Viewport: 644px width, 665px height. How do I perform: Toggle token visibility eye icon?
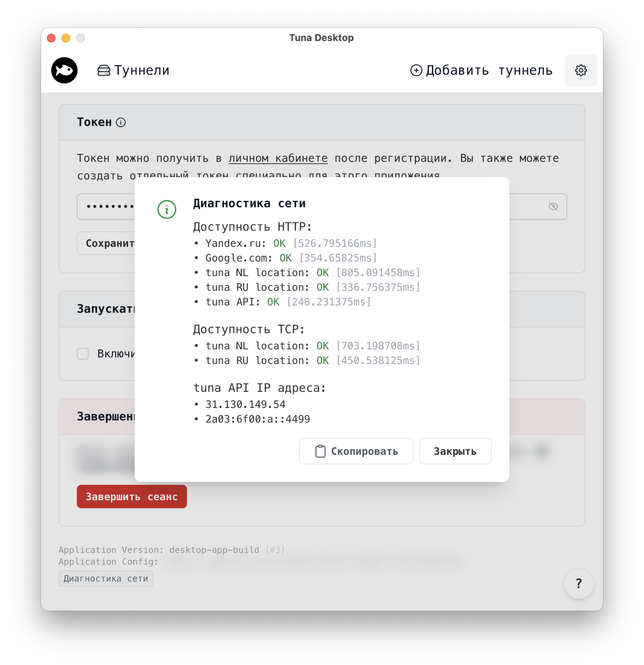point(553,207)
